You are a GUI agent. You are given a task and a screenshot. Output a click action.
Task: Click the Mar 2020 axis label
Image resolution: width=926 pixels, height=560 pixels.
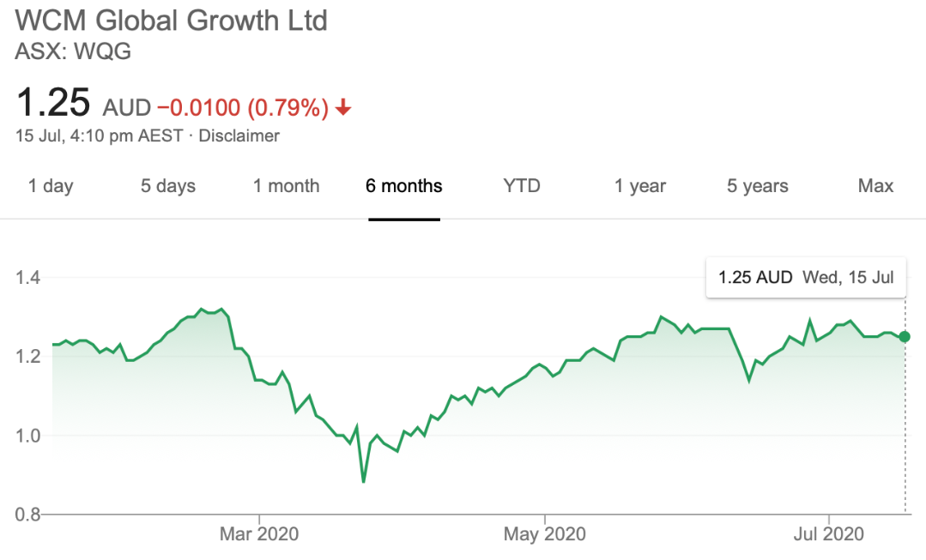[259, 534]
